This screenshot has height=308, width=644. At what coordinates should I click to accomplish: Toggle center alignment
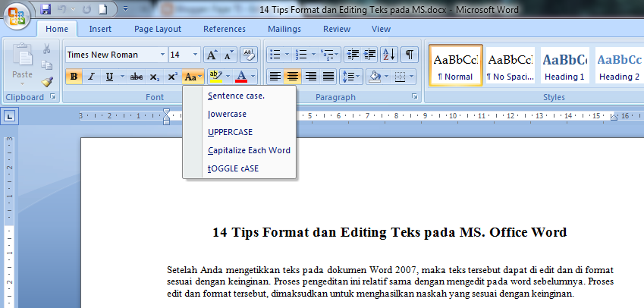[x=293, y=77]
